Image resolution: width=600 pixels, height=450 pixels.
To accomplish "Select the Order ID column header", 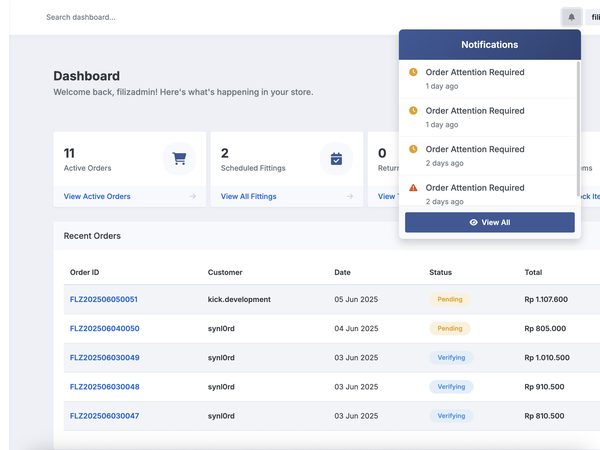I will pos(84,272).
